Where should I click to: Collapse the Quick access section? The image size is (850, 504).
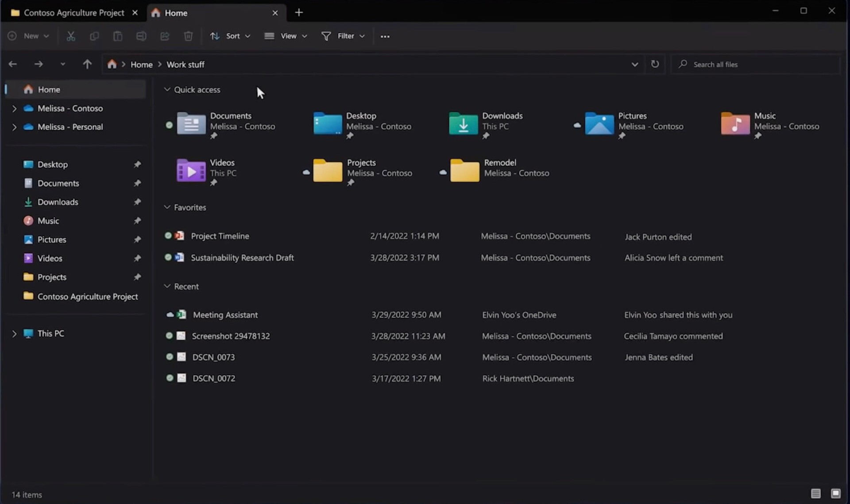[167, 89]
